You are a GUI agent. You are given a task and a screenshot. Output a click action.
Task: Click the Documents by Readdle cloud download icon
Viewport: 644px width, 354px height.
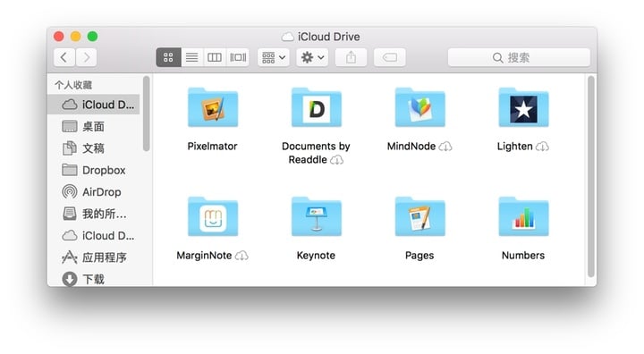(x=337, y=160)
